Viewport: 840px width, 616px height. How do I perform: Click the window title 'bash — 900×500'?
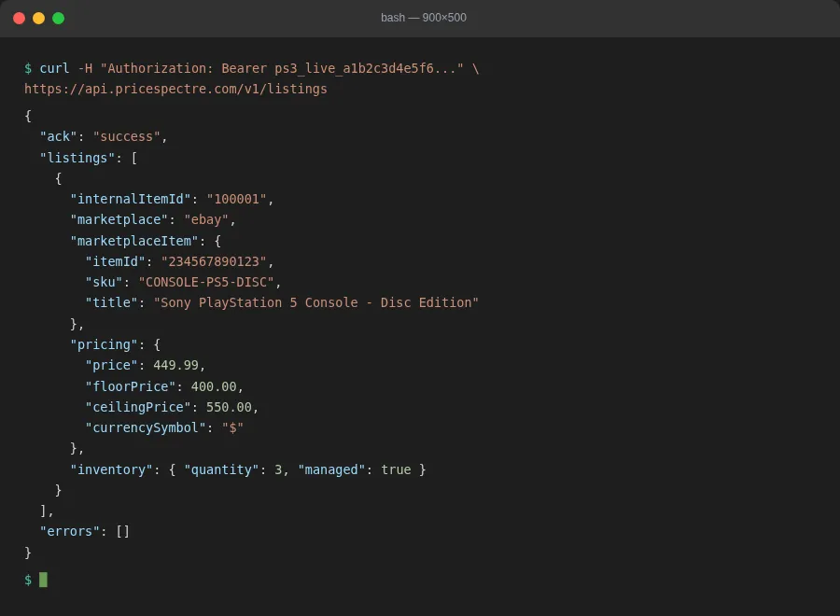click(423, 18)
